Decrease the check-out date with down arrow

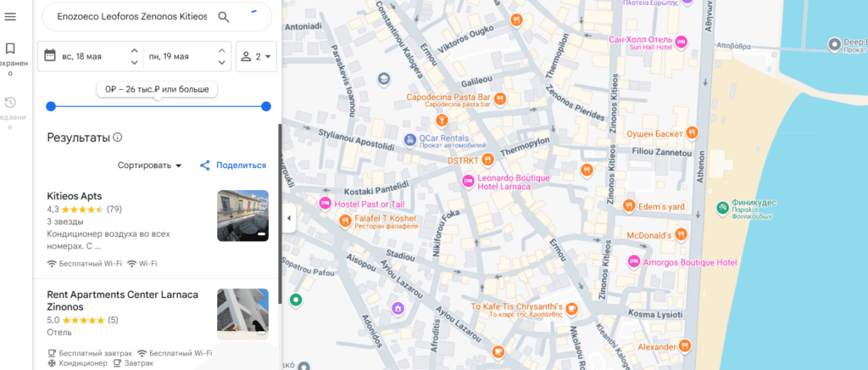tap(221, 62)
